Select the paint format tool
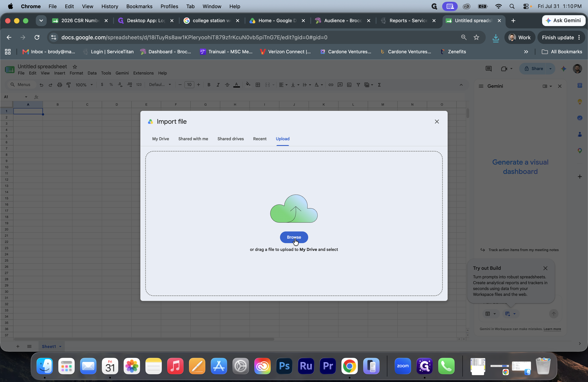Image resolution: width=588 pixels, height=382 pixels. pyautogui.click(x=69, y=85)
